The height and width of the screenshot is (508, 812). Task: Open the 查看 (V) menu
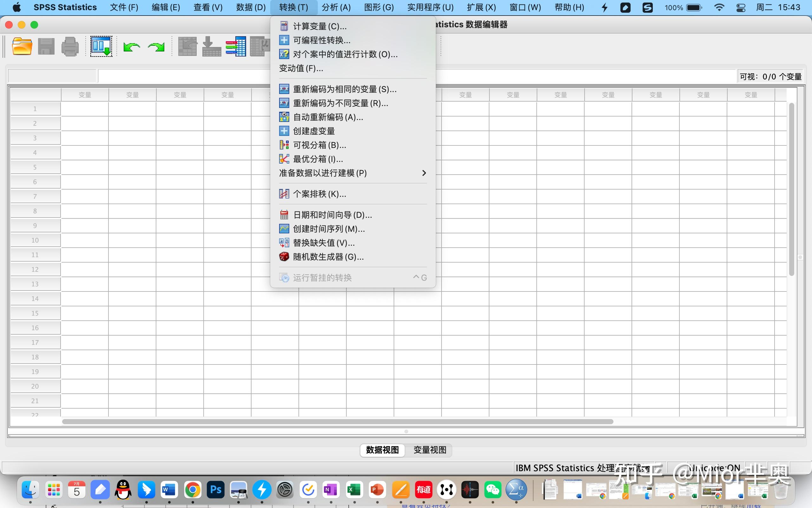coord(208,7)
